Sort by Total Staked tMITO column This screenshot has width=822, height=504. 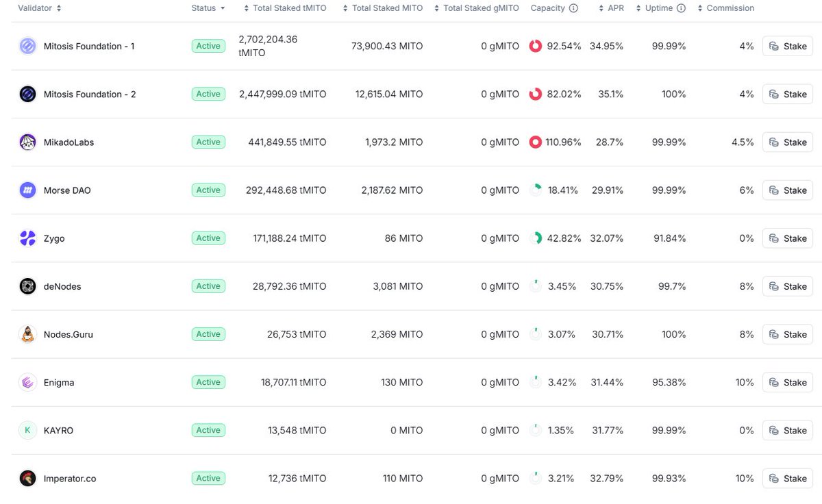tap(285, 8)
